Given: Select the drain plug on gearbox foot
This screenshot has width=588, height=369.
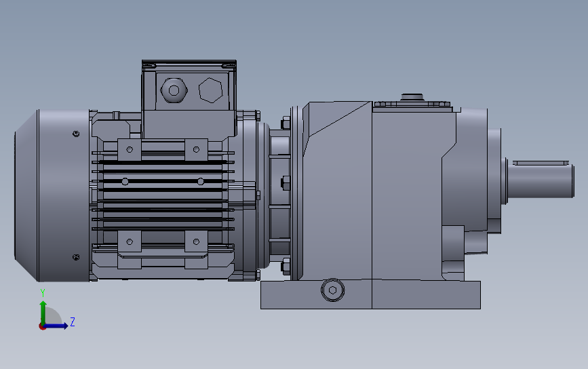Looking at the screenshot, I should coord(332,290).
